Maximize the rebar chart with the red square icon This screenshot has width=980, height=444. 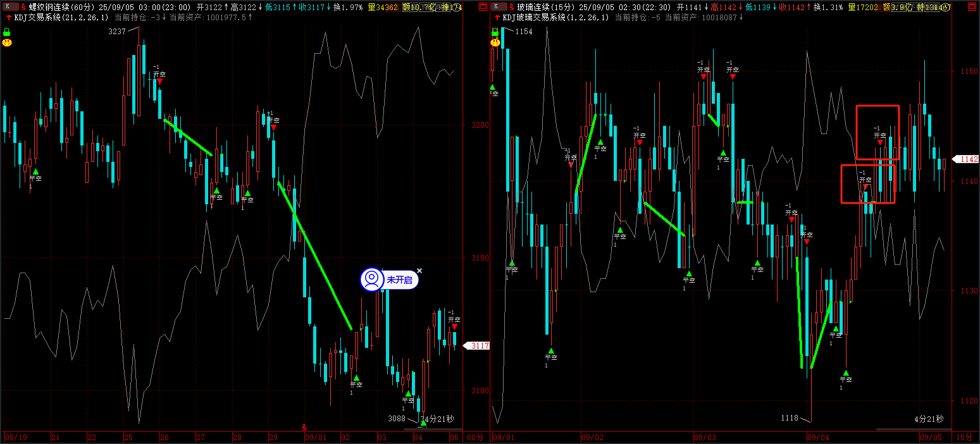pyautogui.click(x=483, y=7)
